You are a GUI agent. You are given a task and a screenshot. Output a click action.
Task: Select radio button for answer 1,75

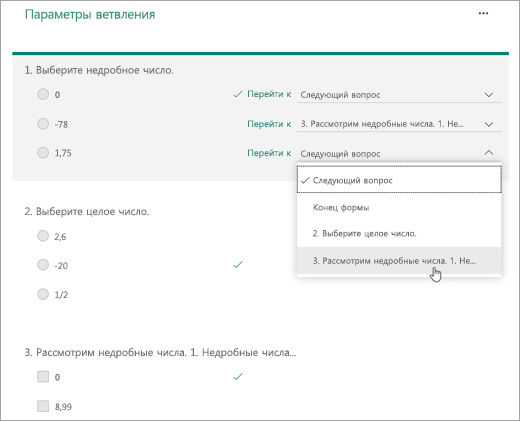tap(43, 153)
